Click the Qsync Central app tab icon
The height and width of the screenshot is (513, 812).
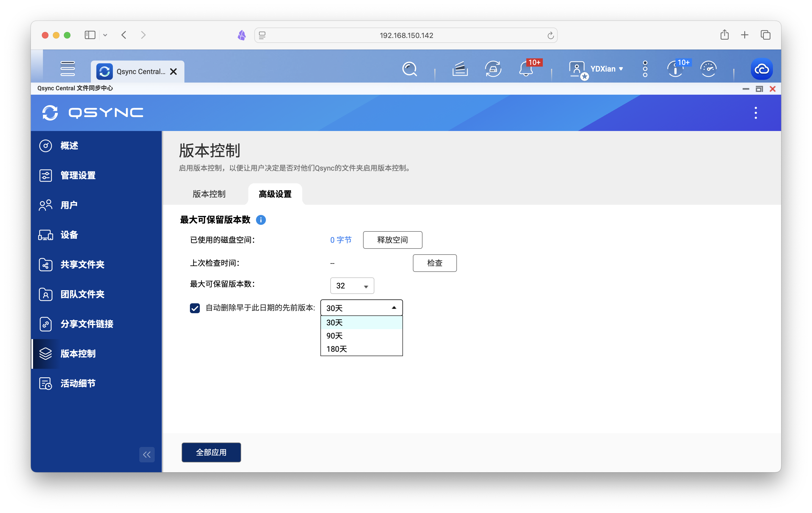pyautogui.click(x=105, y=72)
